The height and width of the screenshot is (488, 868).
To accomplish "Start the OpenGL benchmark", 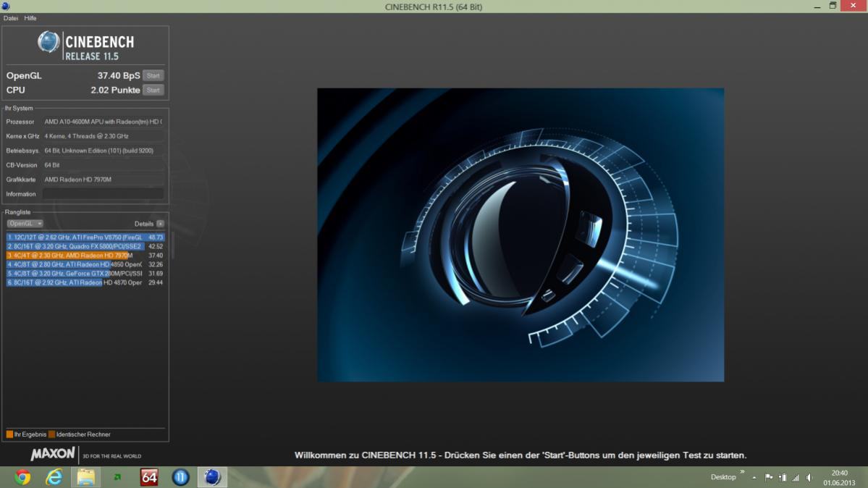I will pyautogui.click(x=153, y=75).
